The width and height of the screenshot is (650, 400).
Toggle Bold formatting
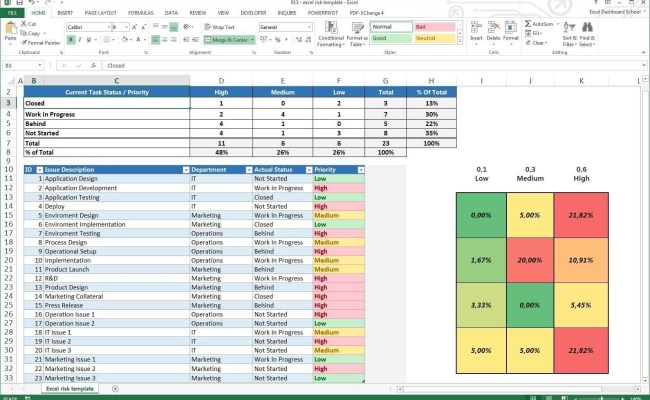point(71,40)
